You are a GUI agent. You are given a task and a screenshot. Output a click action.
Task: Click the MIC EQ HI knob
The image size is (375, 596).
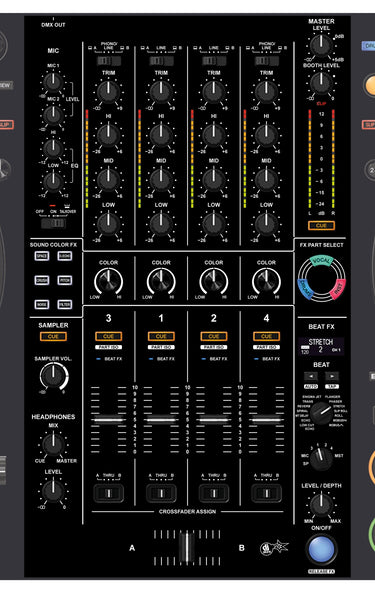coord(53,148)
